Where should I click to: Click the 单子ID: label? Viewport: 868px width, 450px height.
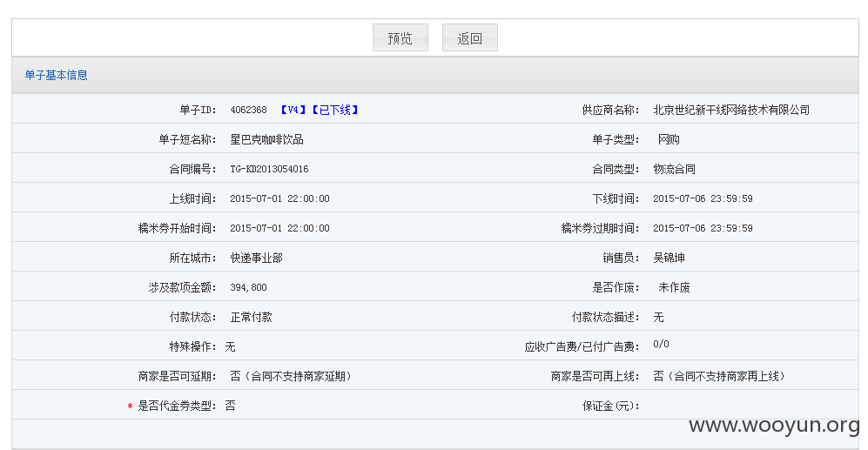(x=198, y=111)
